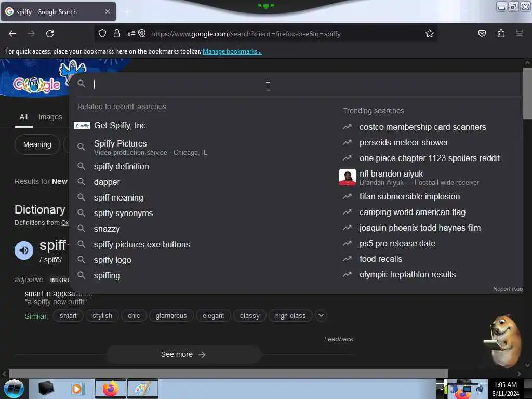This screenshot has height=399, width=532.
Task: Play the spiffy pronunciation speaker icon
Action: click(x=24, y=250)
